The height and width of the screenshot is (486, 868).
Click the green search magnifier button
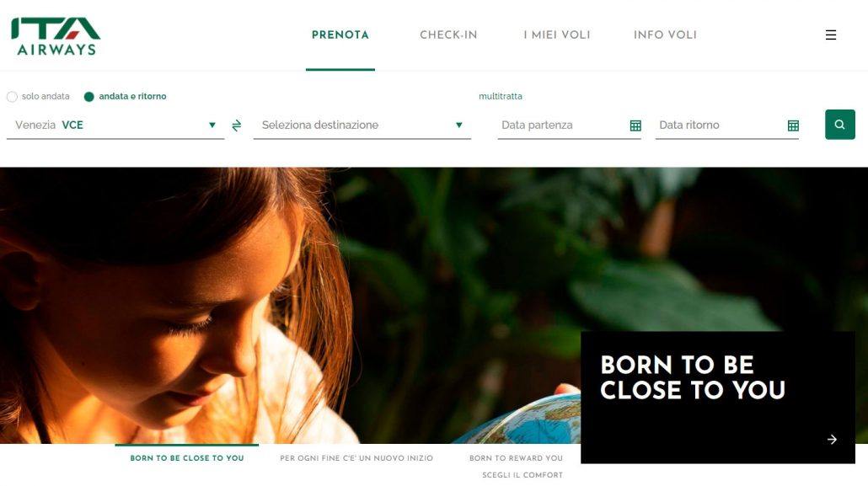(x=839, y=125)
